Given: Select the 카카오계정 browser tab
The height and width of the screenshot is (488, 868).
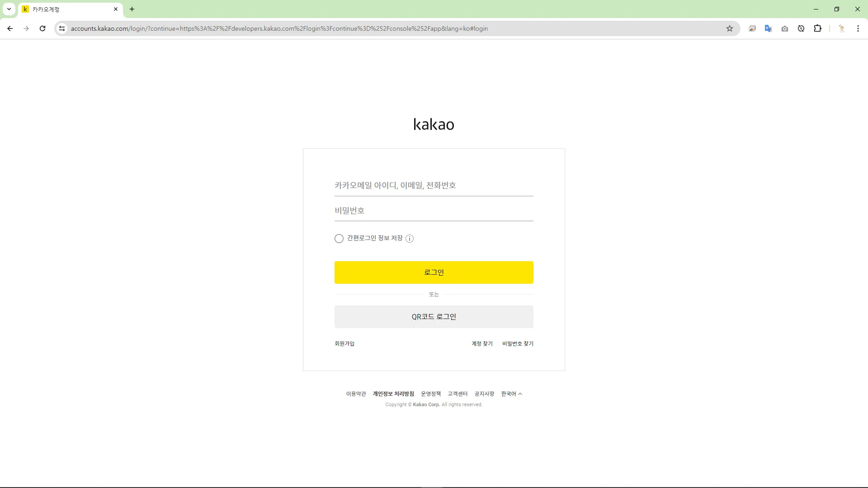Looking at the screenshot, I should click(x=68, y=9).
